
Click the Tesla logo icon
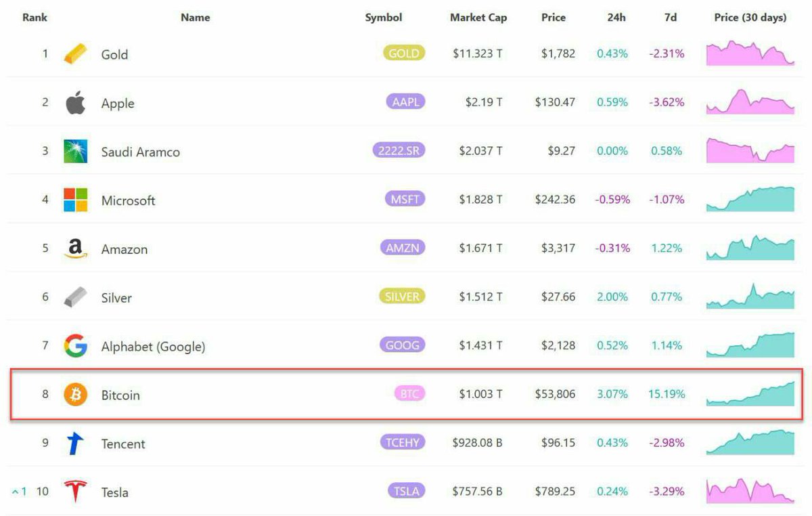tap(75, 492)
